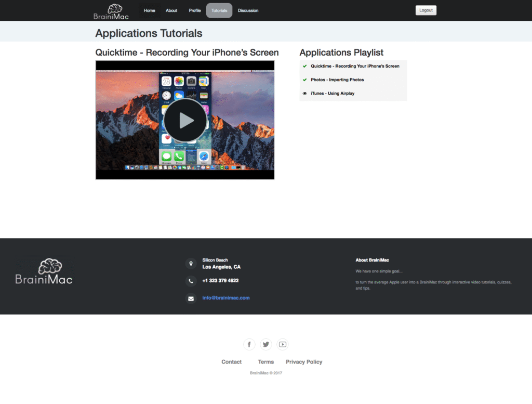Viewport: 532px width, 404px height.
Task: Open the About page from the navbar
Action: [x=171, y=10]
